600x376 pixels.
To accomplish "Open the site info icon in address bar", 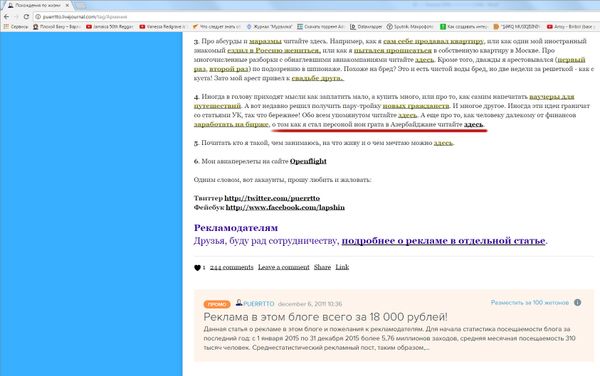I will click(38, 17).
